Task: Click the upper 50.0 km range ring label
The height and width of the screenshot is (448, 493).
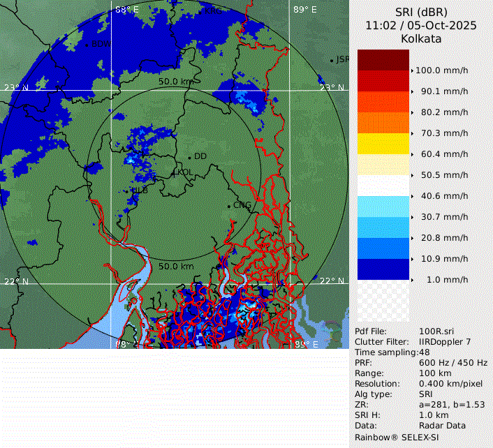Action: pyautogui.click(x=175, y=82)
